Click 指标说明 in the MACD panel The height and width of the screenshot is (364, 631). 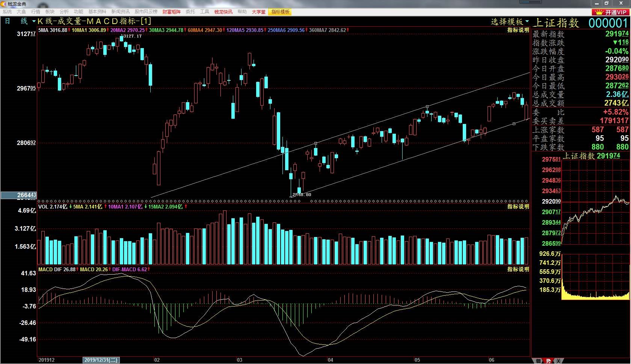pyautogui.click(x=518, y=269)
